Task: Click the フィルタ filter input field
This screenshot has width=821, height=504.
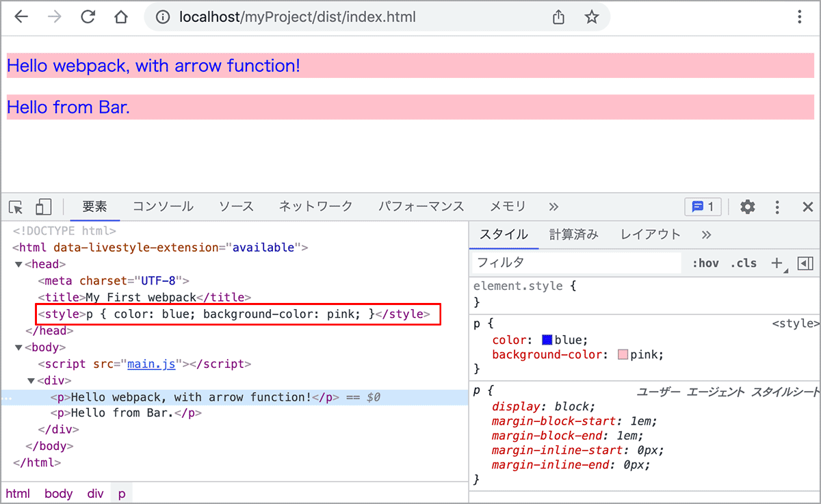Action: click(577, 263)
